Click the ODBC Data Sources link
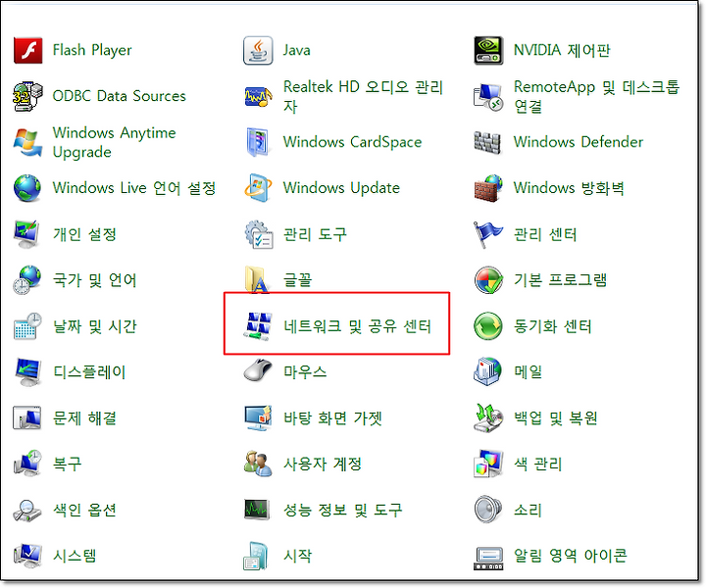 click(120, 96)
